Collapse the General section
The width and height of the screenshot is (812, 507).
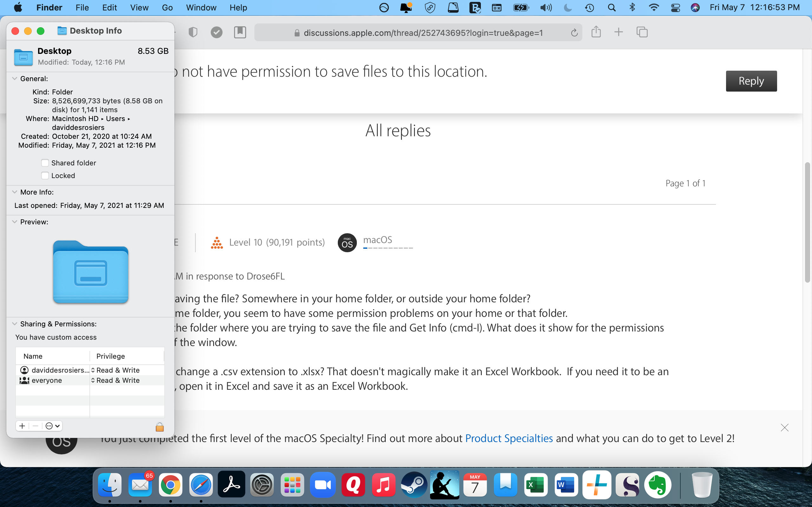click(14, 79)
